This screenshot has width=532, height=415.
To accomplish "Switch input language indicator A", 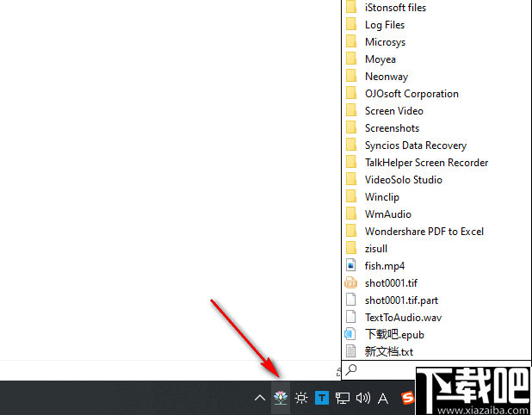I will click(383, 398).
